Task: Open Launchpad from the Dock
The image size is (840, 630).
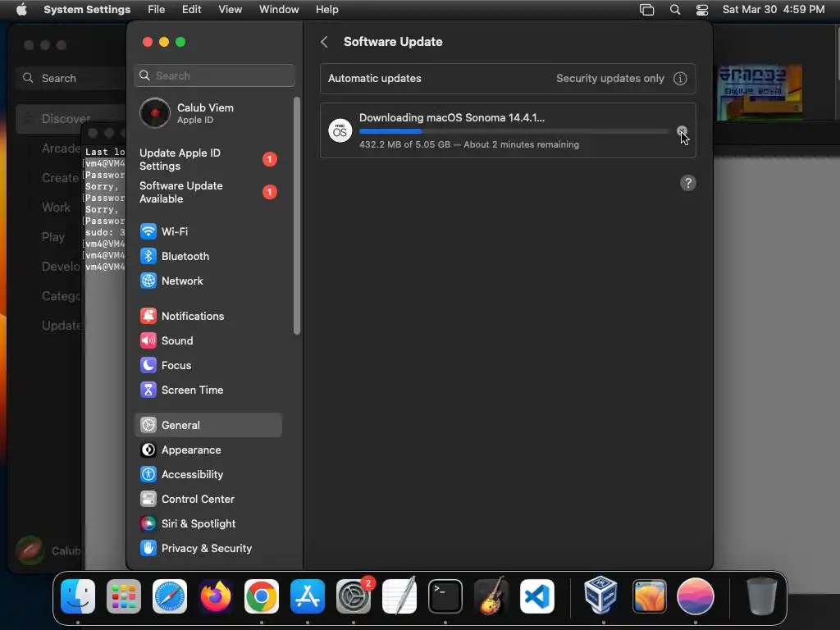Action: [x=124, y=596]
